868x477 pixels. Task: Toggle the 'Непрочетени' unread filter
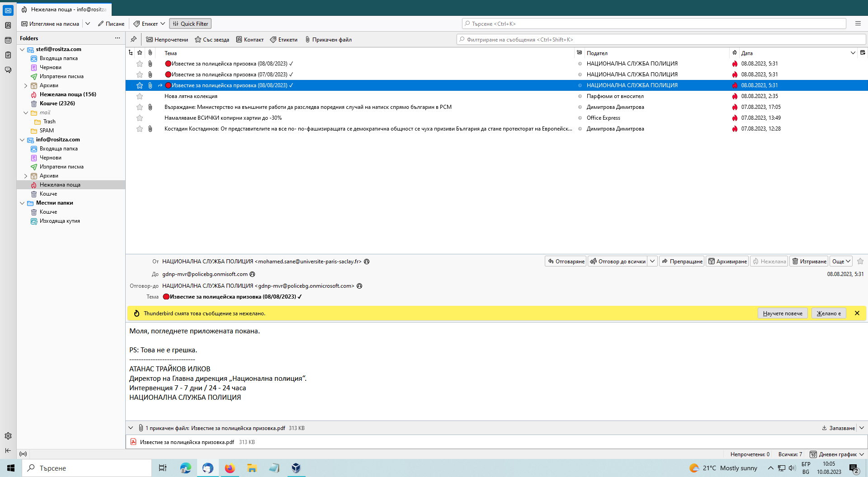pos(167,40)
